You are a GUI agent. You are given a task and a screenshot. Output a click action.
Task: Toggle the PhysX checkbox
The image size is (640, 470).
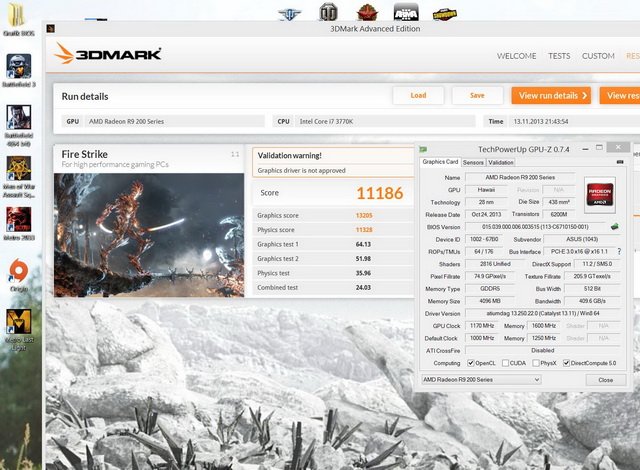(535, 363)
